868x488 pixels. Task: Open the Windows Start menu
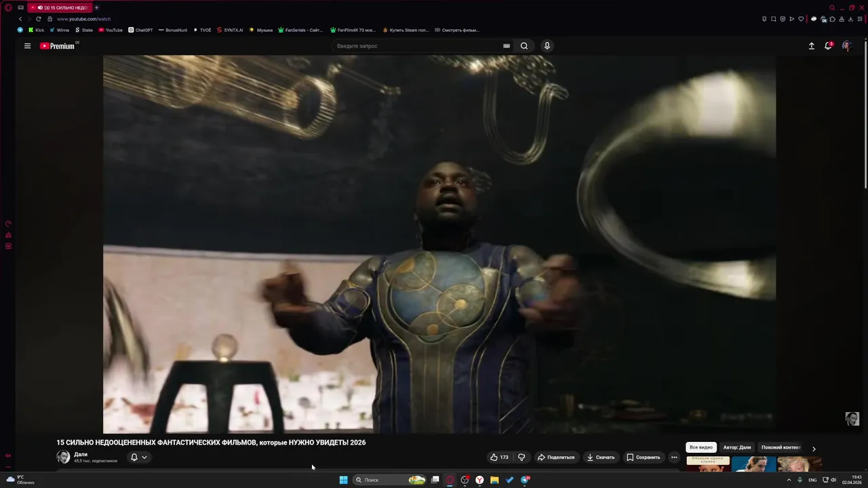(x=344, y=480)
